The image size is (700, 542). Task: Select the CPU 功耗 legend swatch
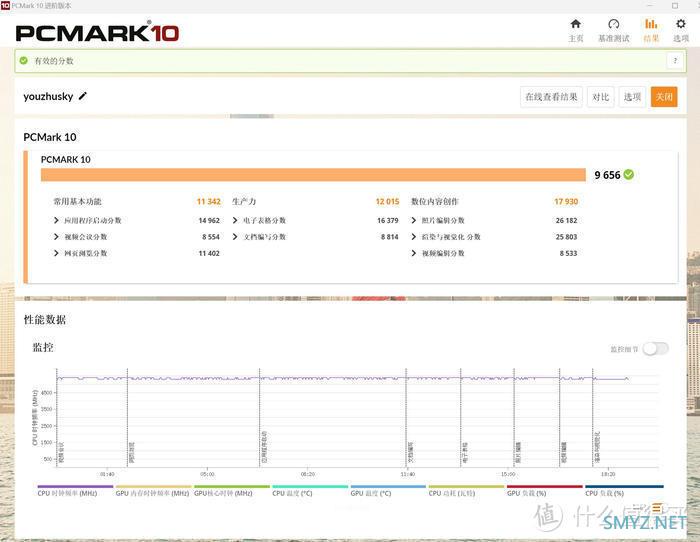pyautogui.click(x=467, y=487)
